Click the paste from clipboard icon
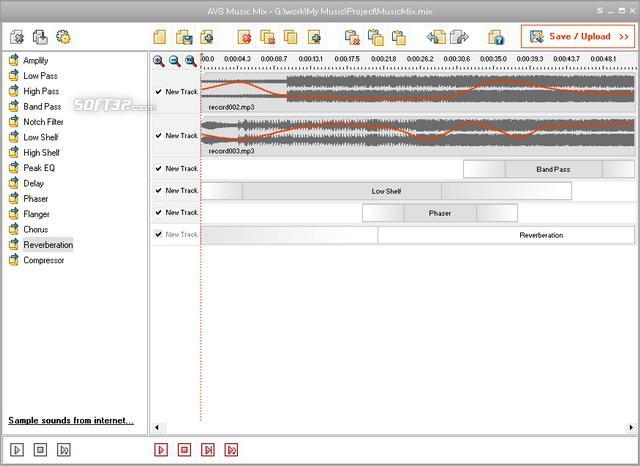 (398, 37)
